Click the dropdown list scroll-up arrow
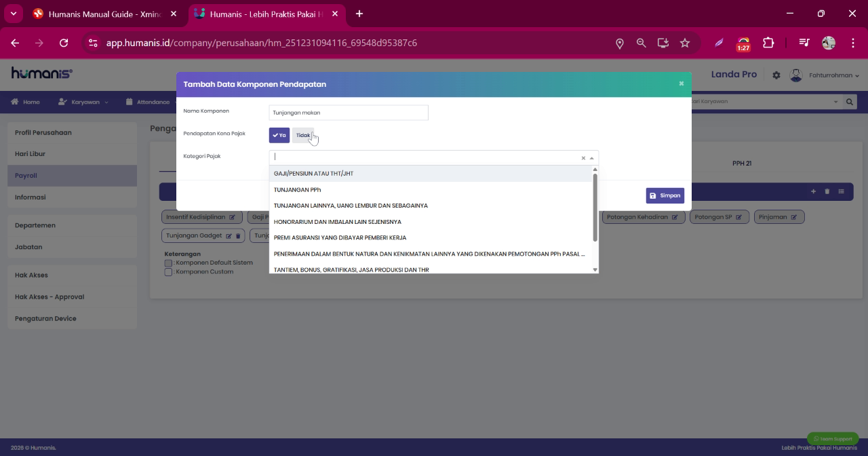The image size is (868, 456). point(595,170)
